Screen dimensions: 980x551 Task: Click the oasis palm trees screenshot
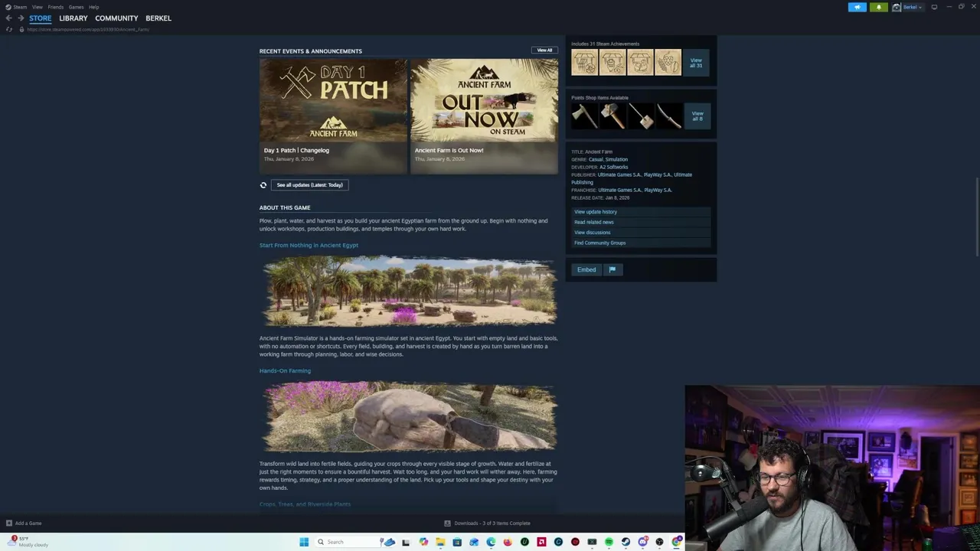(x=408, y=291)
